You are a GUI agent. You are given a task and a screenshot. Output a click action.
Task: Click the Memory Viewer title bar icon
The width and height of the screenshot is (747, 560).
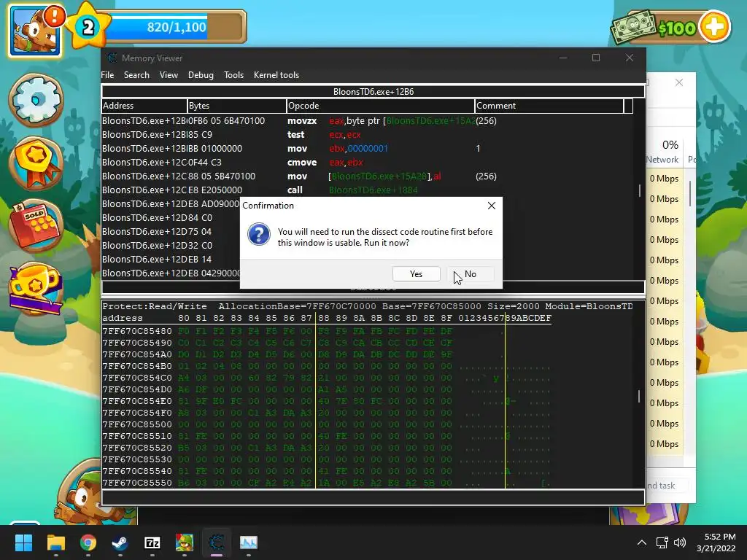pos(112,58)
